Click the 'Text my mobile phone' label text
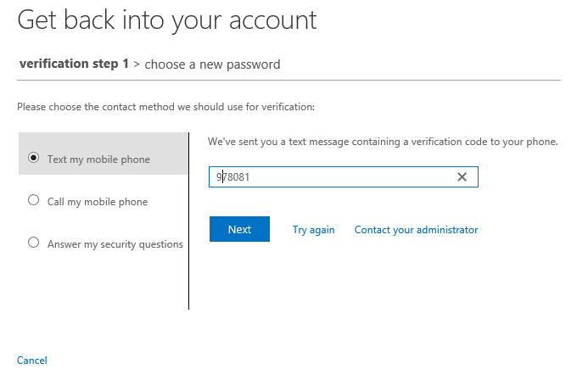Image resolution: width=588 pixels, height=369 pixels. 98,159
